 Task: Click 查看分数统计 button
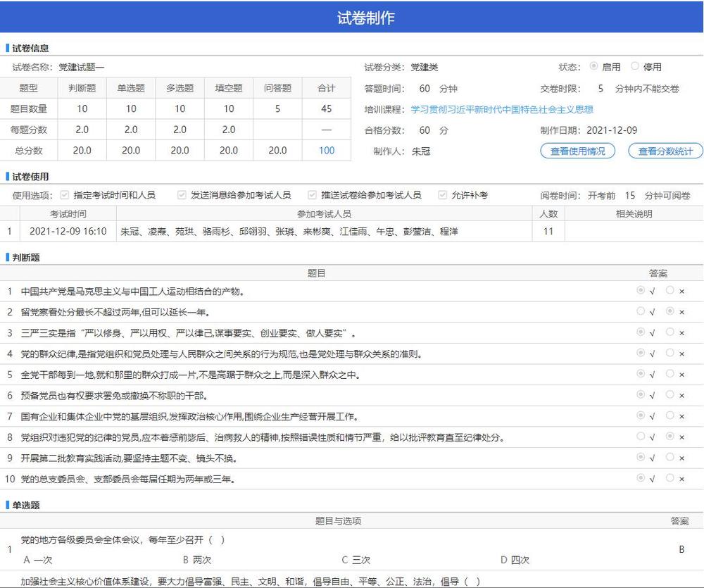[x=665, y=151]
